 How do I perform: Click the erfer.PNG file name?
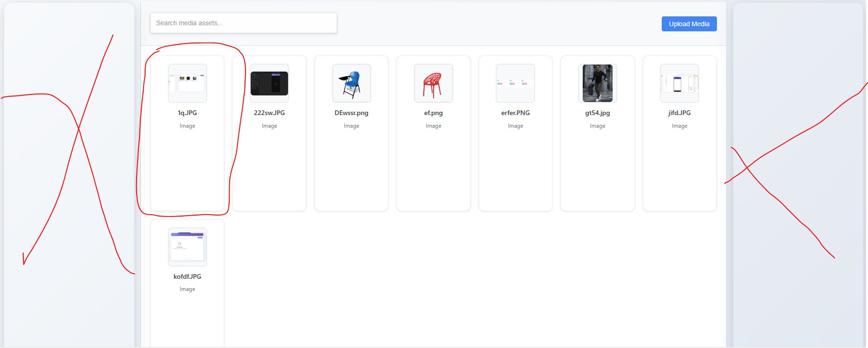(x=515, y=113)
